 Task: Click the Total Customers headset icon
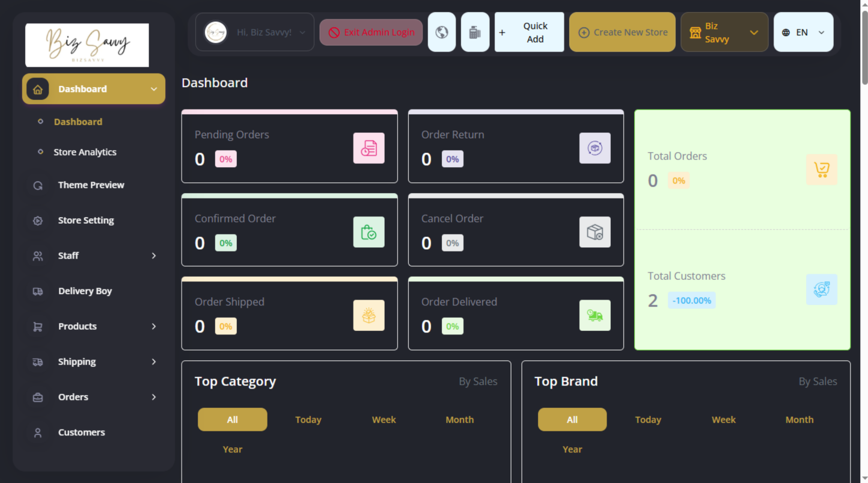821,289
